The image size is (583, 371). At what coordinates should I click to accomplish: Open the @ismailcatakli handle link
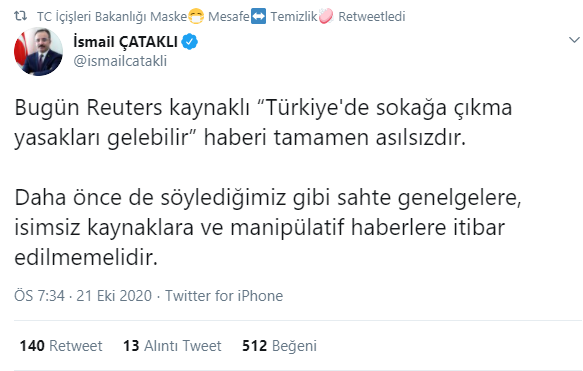coord(120,61)
